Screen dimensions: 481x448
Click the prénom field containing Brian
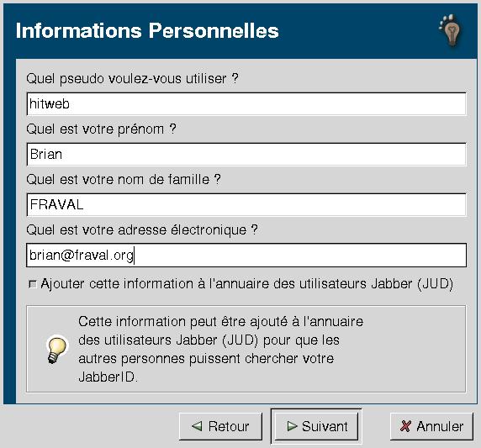[x=246, y=155]
